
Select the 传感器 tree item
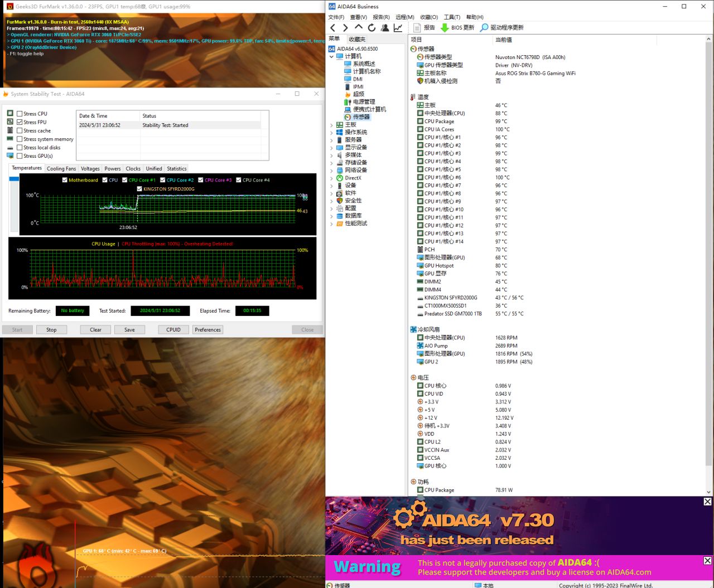click(361, 117)
